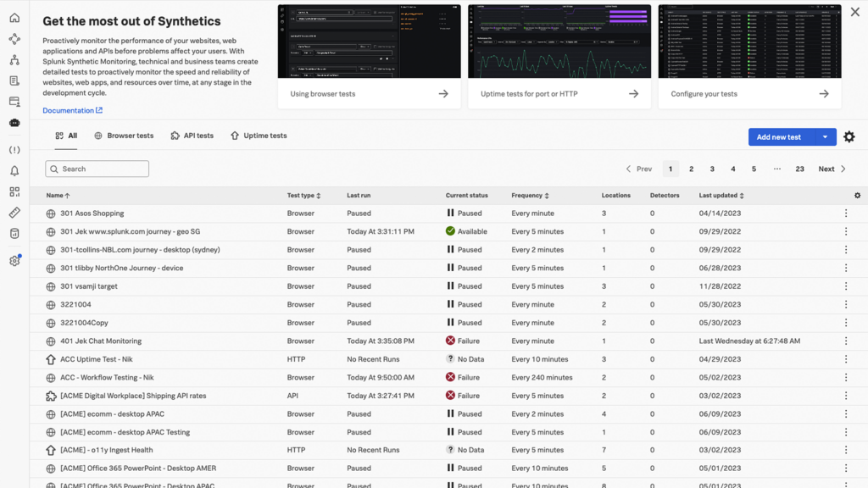Select the API tests tab
This screenshot has height=488, width=868.
pos(192,136)
